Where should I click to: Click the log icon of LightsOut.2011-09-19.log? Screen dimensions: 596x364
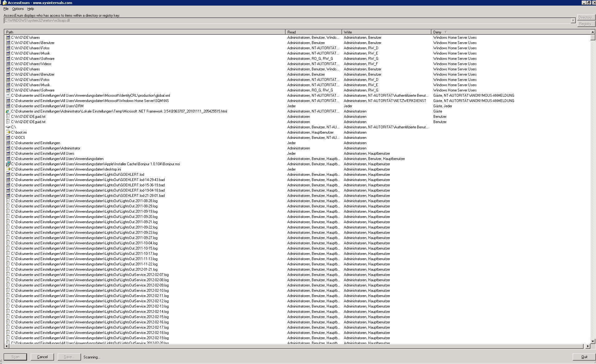tap(8, 211)
